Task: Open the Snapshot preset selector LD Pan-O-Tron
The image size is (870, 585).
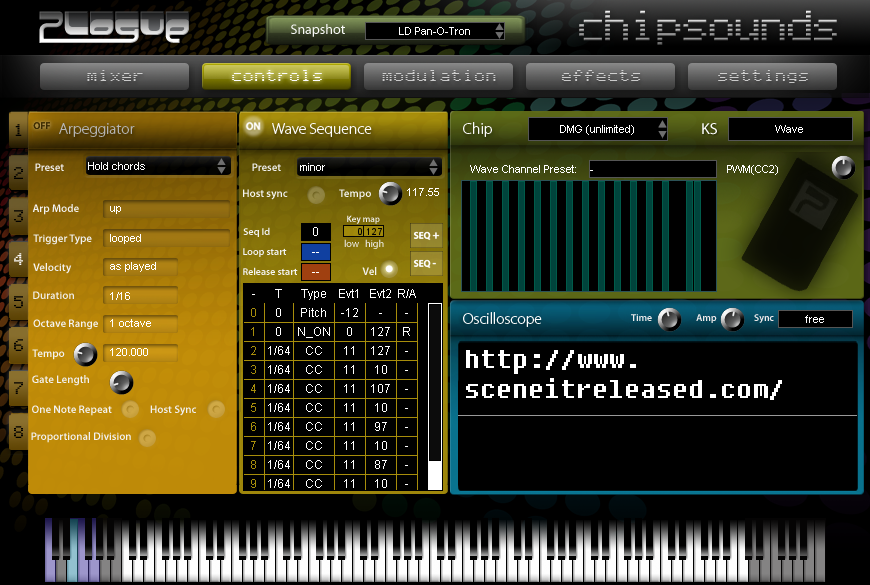Action: click(434, 31)
